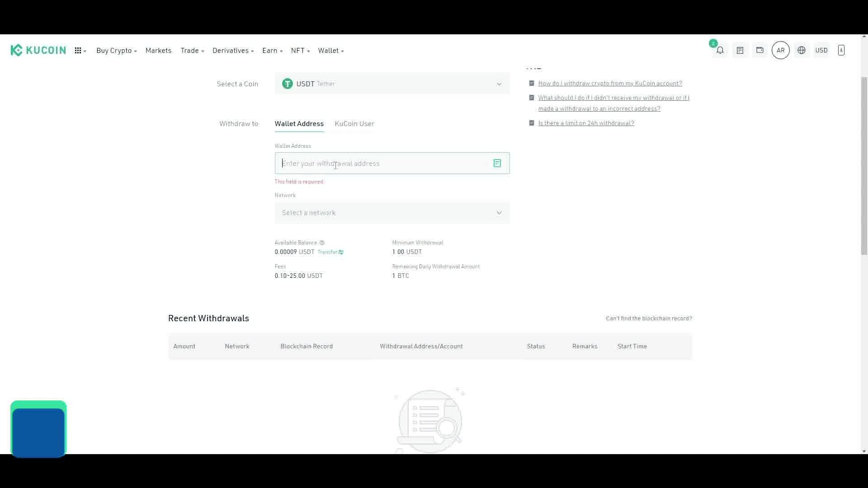
Task: Click the Withdrawal Address/Account column header
Action: (x=421, y=347)
